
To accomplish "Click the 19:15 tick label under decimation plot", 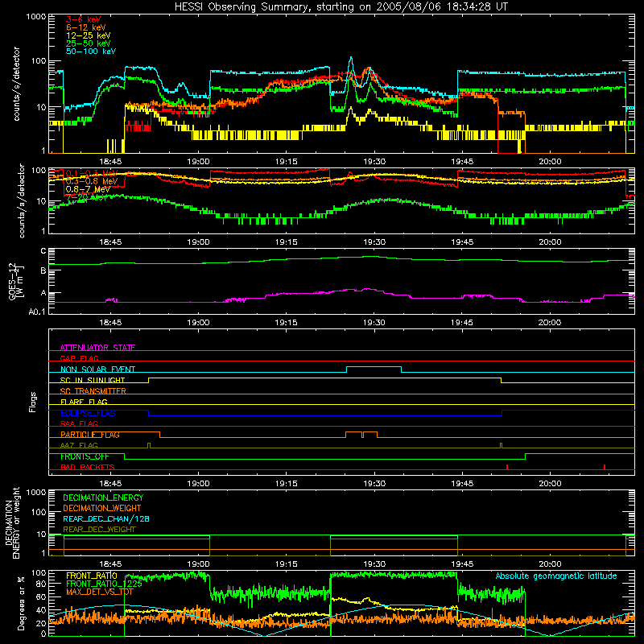I will pos(287,564).
